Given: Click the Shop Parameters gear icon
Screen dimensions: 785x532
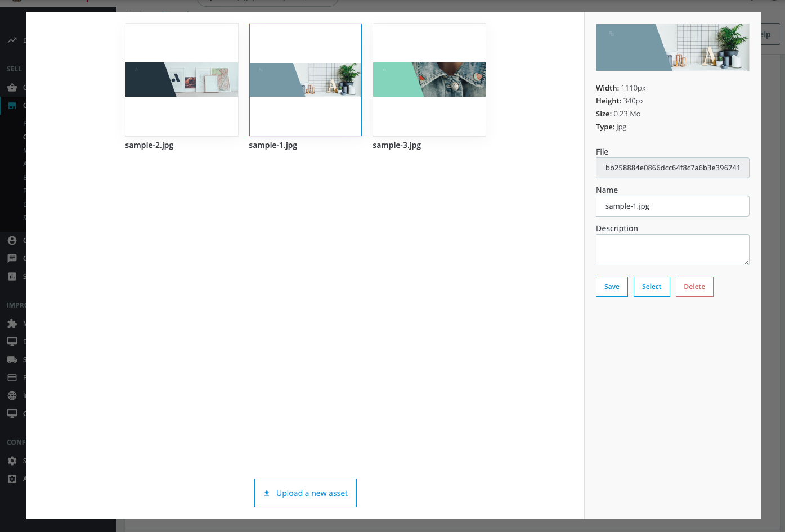Looking at the screenshot, I should click(x=12, y=461).
